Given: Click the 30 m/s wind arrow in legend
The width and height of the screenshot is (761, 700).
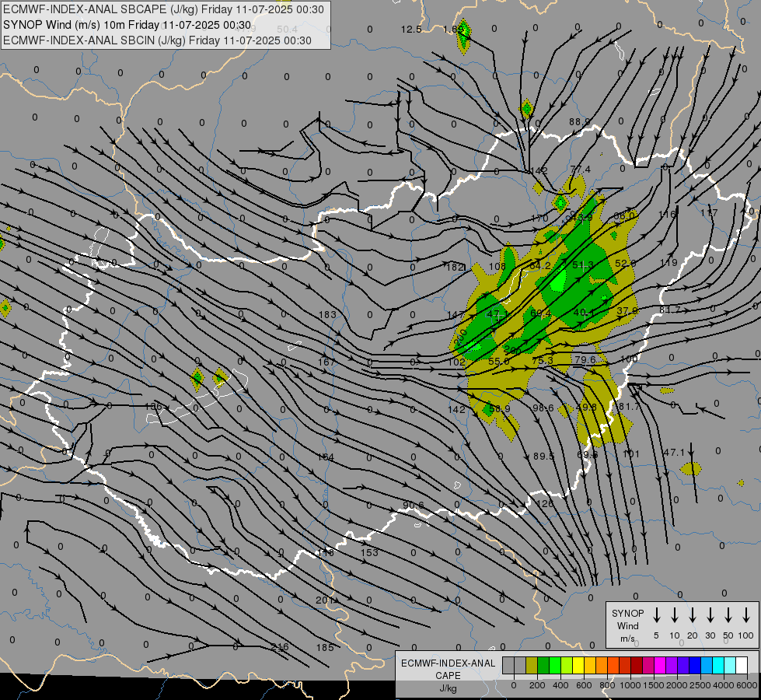Looking at the screenshot, I should pyautogui.click(x=710, y=615).
